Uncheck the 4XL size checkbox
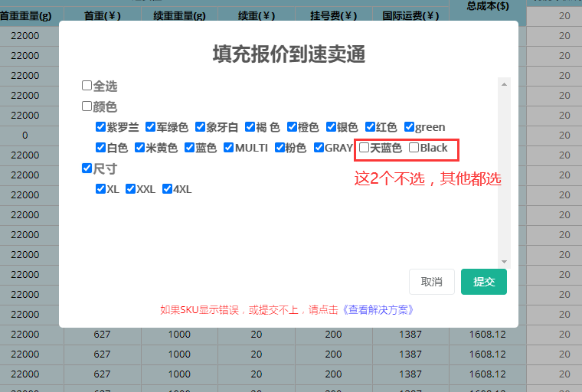The height and width of the screenshot is (392, 582). click(167, 189)
